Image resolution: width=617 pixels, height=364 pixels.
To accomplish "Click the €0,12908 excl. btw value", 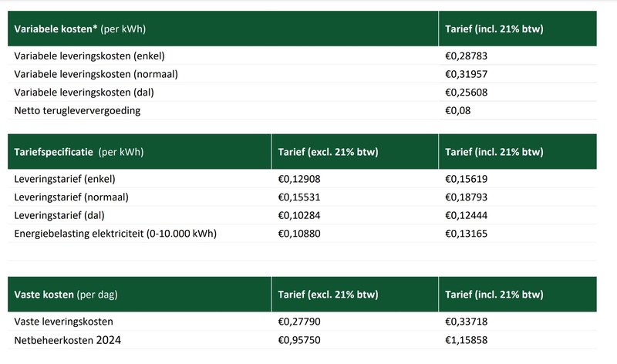I will pos(298,179).
